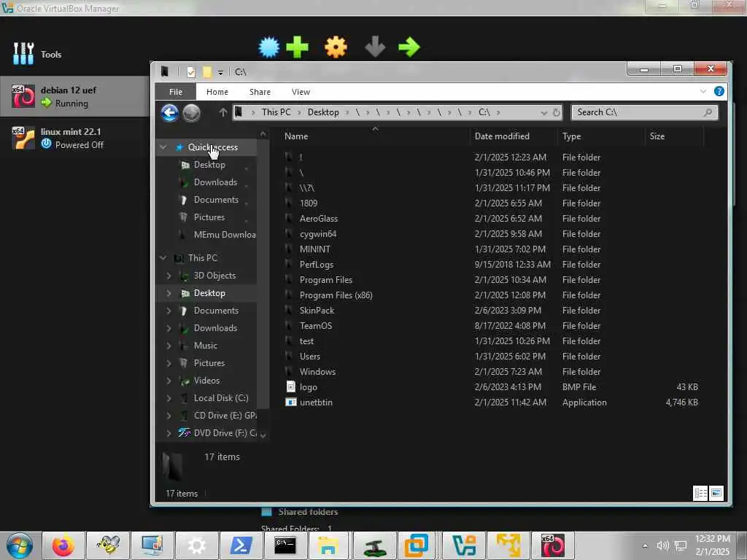The height and width of the screenshot is (560, 747).
Task: Select the TeamOS folder
Action: [315, 326]
